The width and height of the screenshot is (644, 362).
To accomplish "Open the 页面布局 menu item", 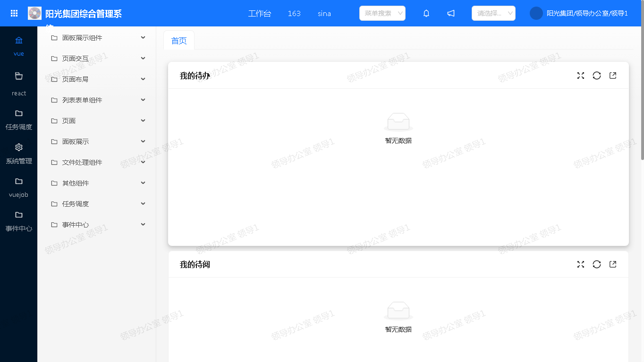I will (97, 79).
